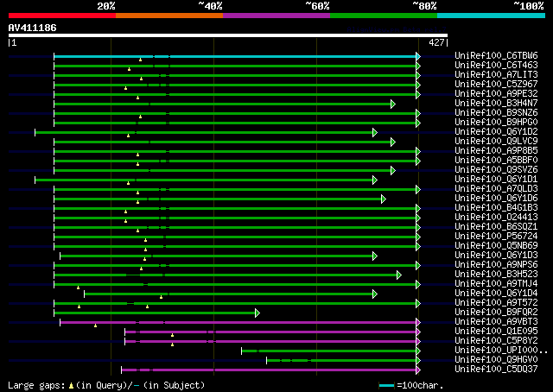Click the arrowhead ending the UniRef100_Q9HGV0 alignment

tap(418, 361)
